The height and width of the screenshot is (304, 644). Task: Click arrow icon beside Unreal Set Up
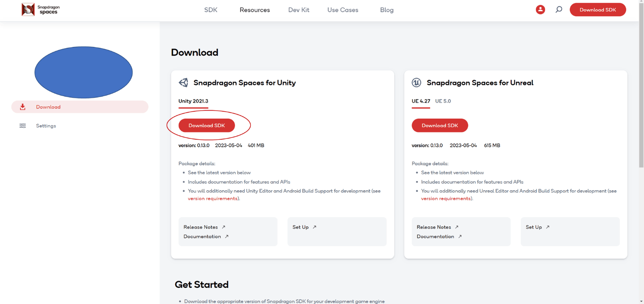pos(548,227)
